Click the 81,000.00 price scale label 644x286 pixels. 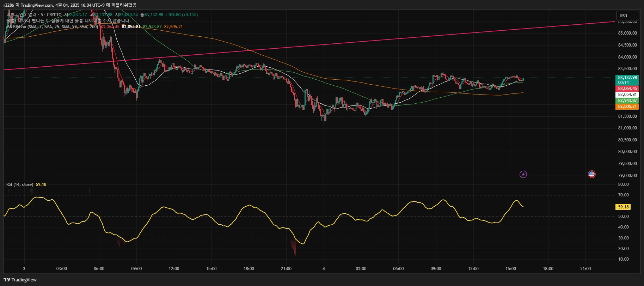[x=627, y=128]
